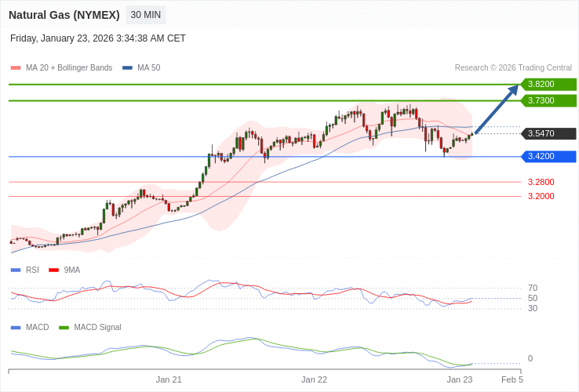Click the MACD 0 axis value
This screenshot has width=579, height=392.
click(530, 358)
